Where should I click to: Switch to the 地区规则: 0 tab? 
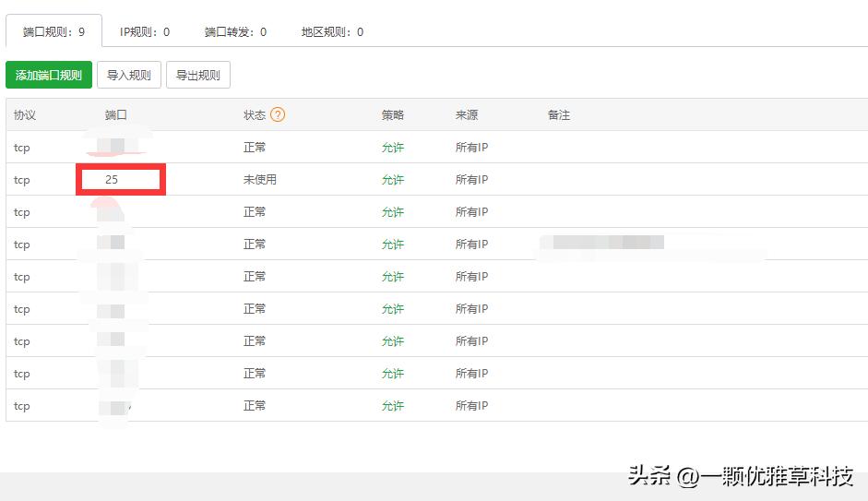332,32
